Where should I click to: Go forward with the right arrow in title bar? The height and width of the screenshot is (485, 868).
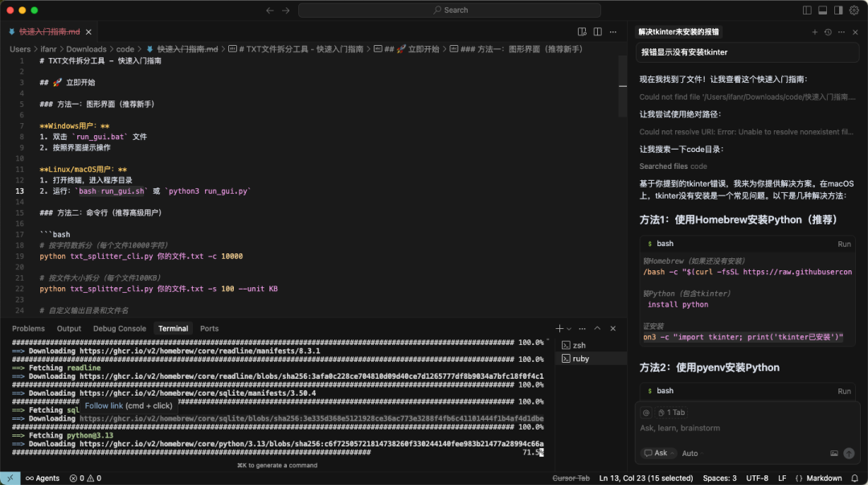pyautogui.click(x=285, y=10)
